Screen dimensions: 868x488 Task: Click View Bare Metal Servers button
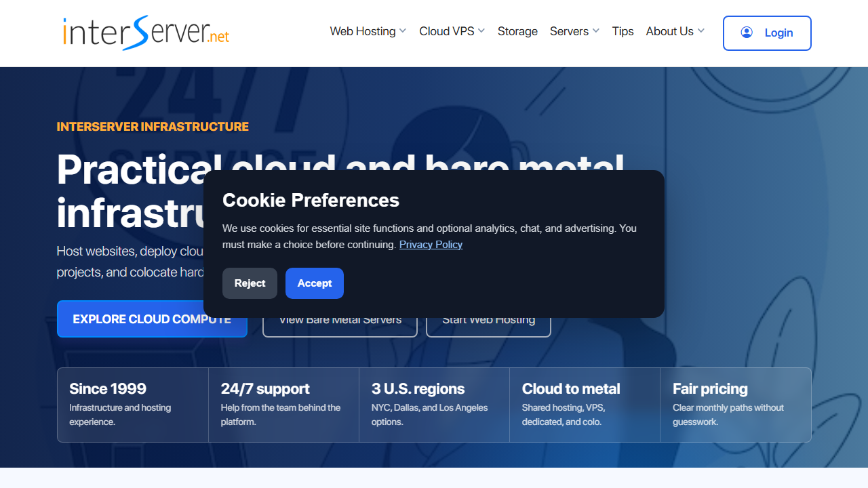pyautogui.click(x=340, y=320)
